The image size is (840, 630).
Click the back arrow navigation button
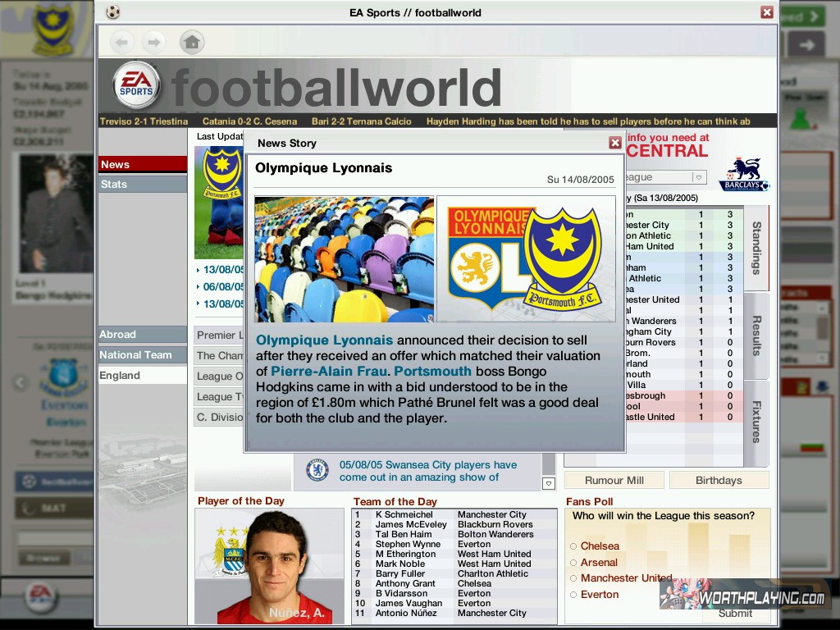pos(121,42)
